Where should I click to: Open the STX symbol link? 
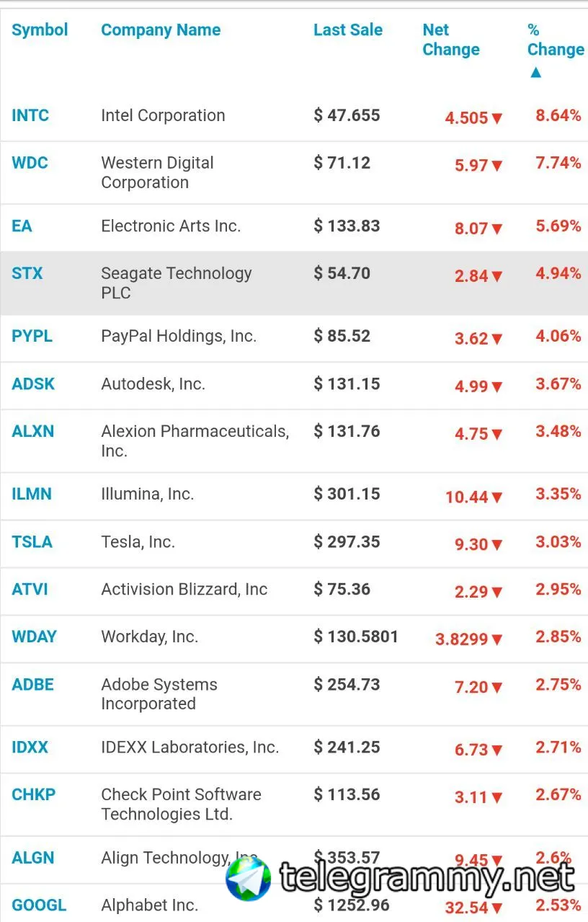pos(27,274)
